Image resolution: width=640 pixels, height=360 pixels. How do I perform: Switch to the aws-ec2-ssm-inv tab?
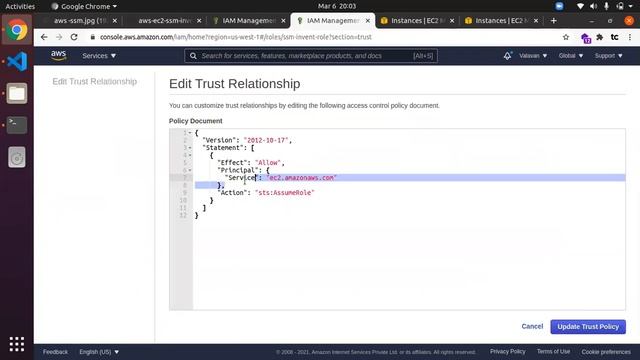click(x=163, y=20)
